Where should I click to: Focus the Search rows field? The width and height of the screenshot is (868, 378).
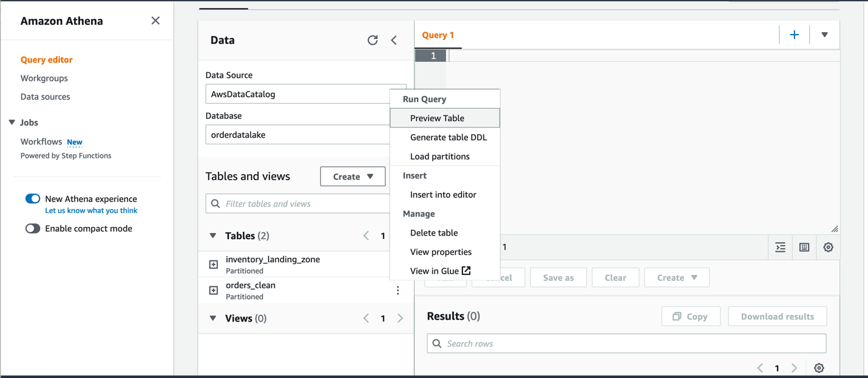coord(626,343)
